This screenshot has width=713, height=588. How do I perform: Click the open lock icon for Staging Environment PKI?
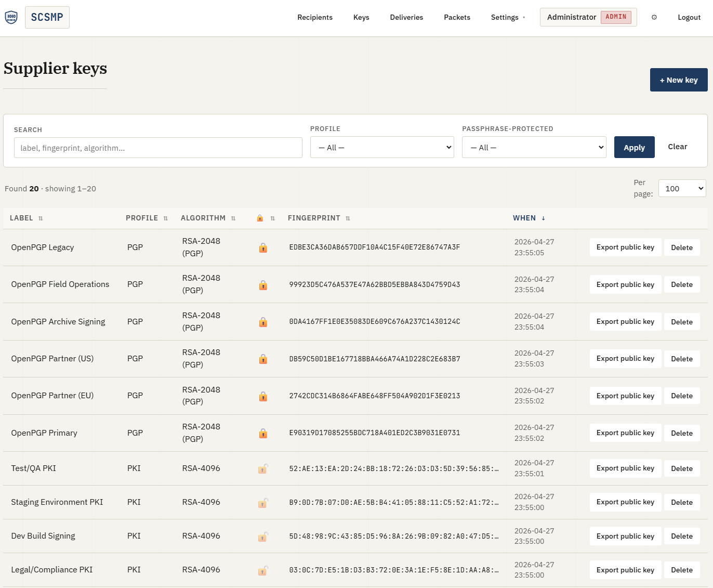pyautogui.click(x=263, y=503)
